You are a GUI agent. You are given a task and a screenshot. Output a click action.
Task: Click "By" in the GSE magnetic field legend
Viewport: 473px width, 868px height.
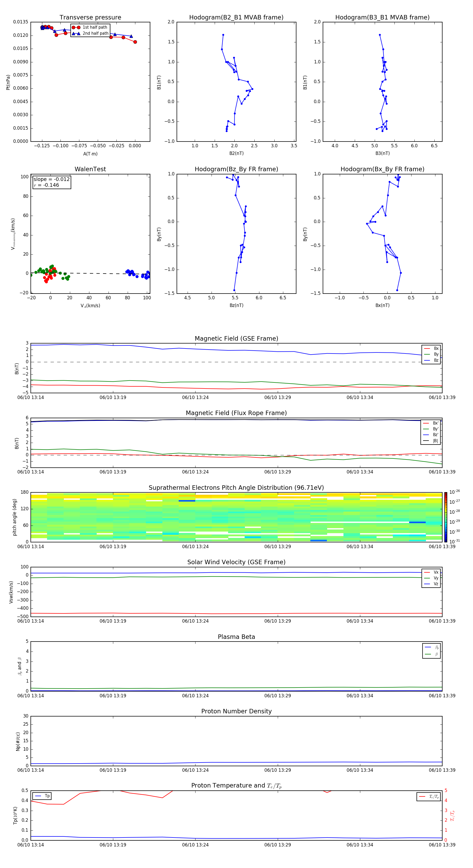pyautogui.click(x=436, y=355)
